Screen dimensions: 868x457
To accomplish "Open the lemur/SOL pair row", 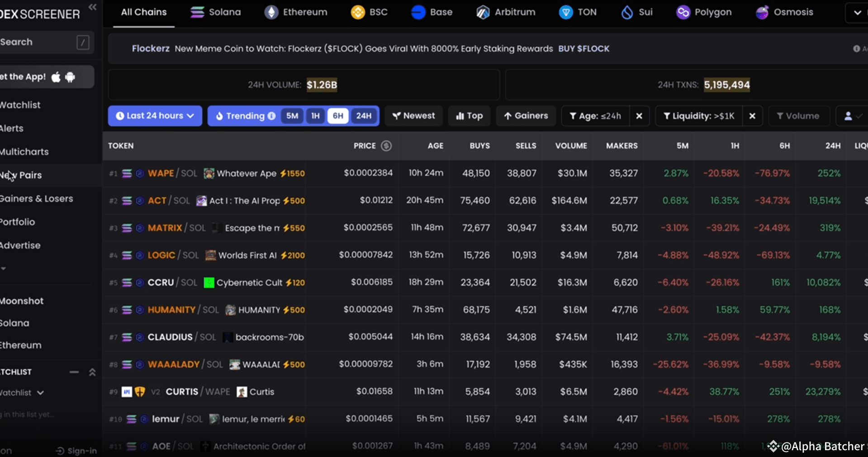I will (x=485, y=419).
